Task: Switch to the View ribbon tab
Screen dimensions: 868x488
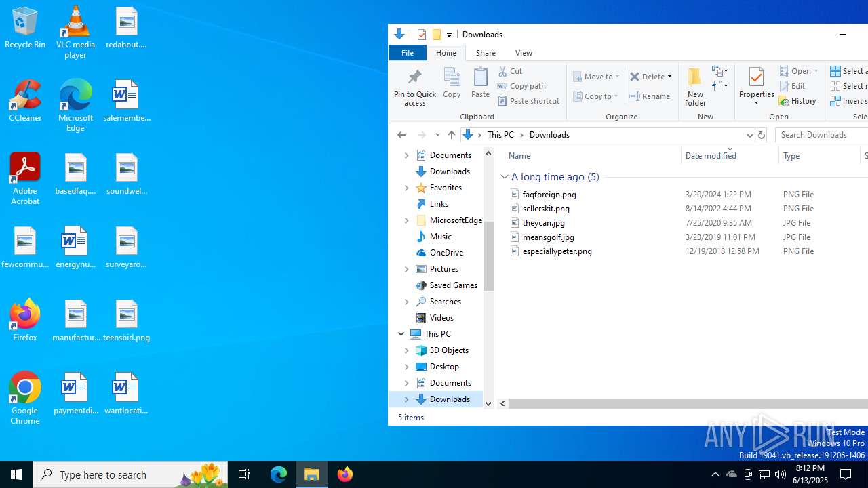Action: (524, 53)
